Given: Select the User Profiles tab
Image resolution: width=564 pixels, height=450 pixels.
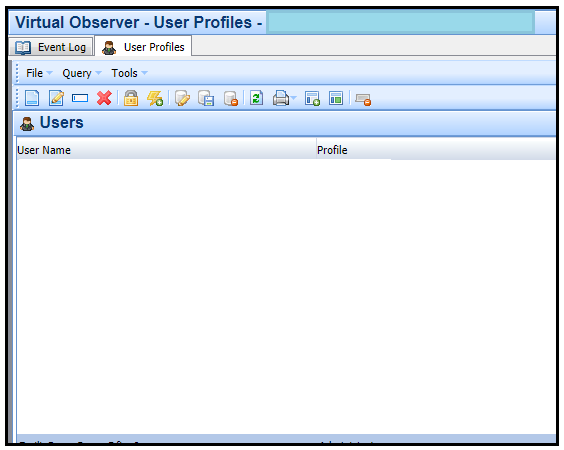Looking at the screenshot, I should [x=143, y=47].
